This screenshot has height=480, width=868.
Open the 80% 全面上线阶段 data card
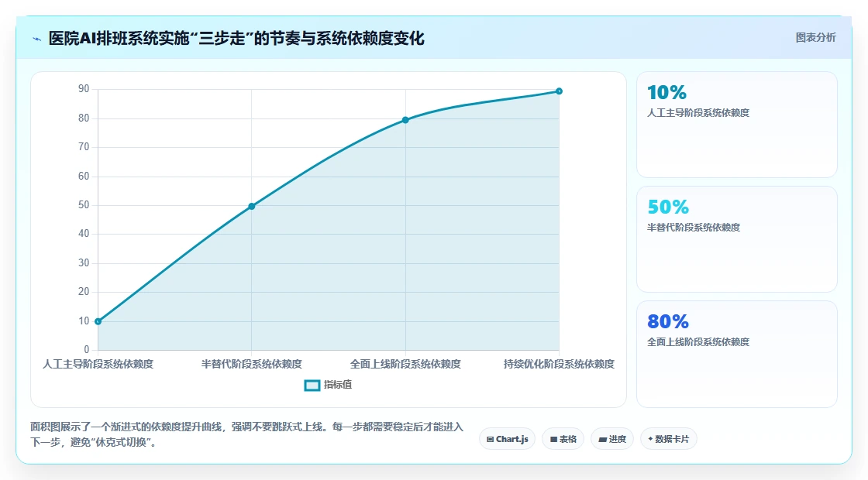[x=737, y=354]
